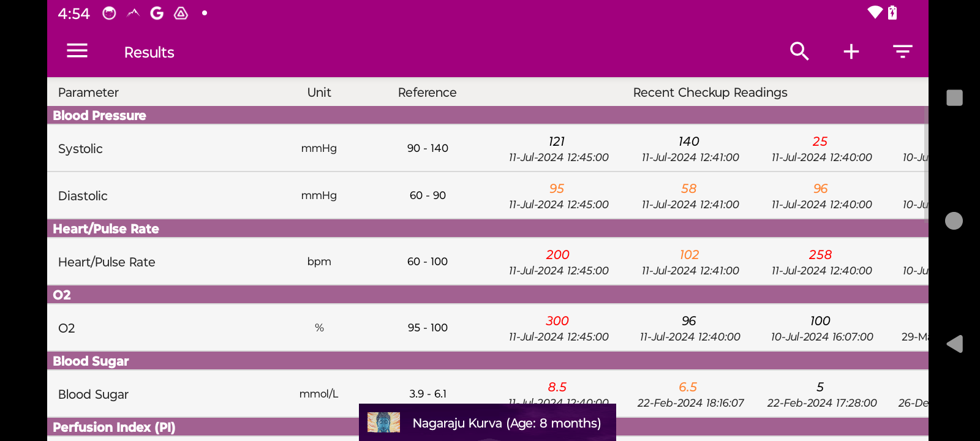Screen dimensions: 980x441
Task: Tap the Results screen title
Action: 149,53
